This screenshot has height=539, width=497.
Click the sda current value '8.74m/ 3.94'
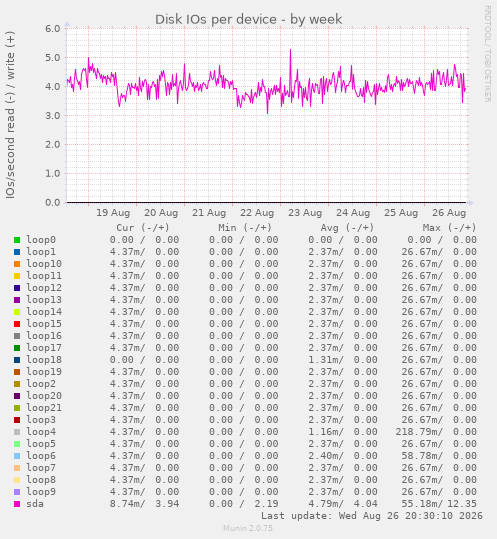coord(144,504)
